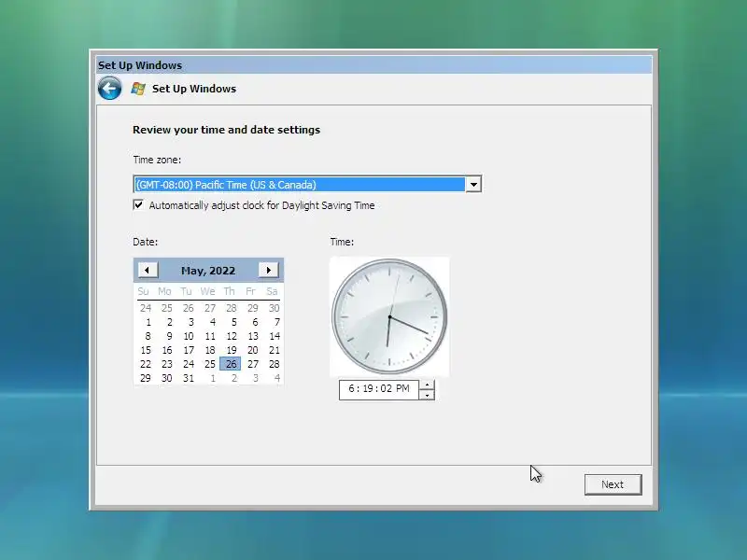Pick date 19 in the calendar
The image size is (747, 560).
click(232, 350)
